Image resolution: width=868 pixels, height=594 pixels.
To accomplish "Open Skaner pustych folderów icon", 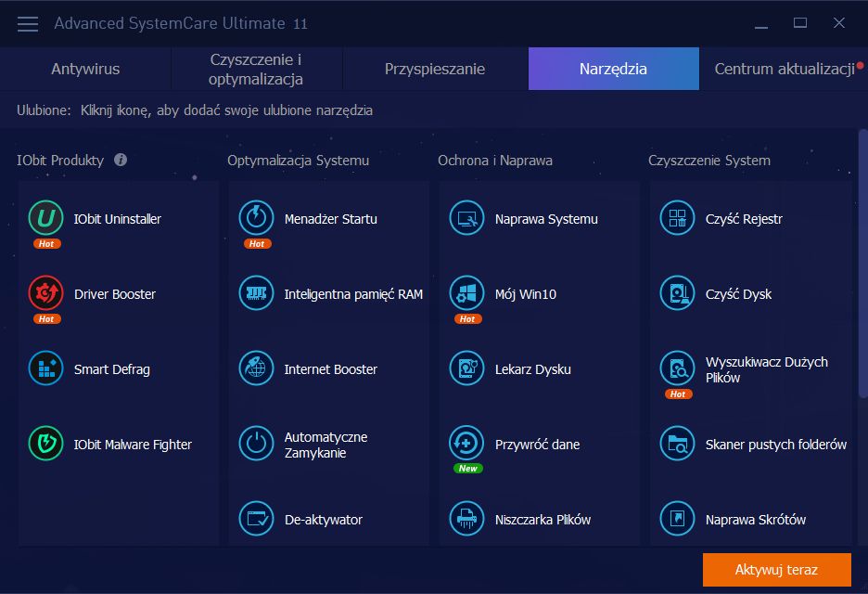I will tap(678, 444).
